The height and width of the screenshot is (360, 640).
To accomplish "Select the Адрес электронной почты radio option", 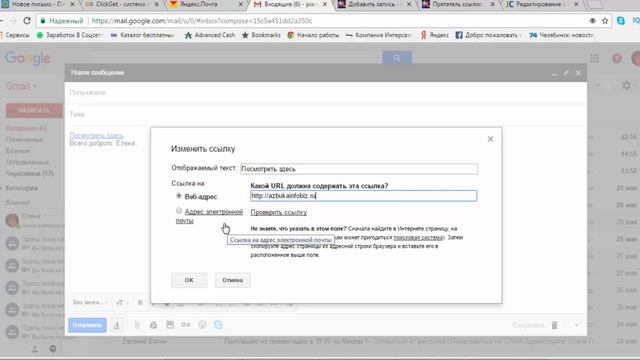I will click(x=179, y=211).
